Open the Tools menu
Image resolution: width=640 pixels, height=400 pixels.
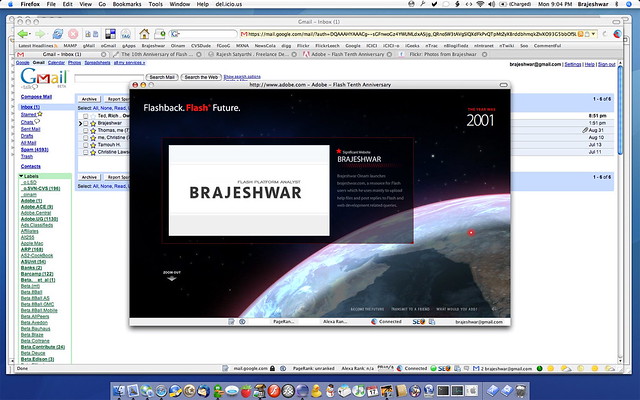(x=156, y=4)
